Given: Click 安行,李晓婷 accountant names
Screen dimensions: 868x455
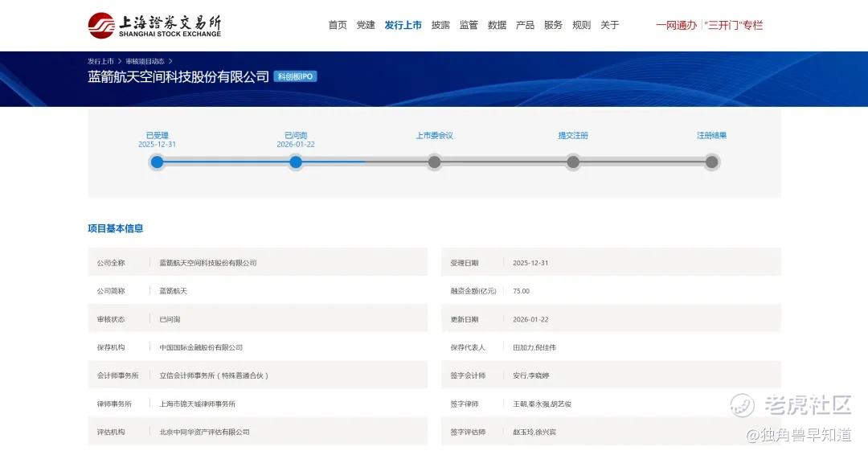Looking at the screenshot, I should (531, 375).
